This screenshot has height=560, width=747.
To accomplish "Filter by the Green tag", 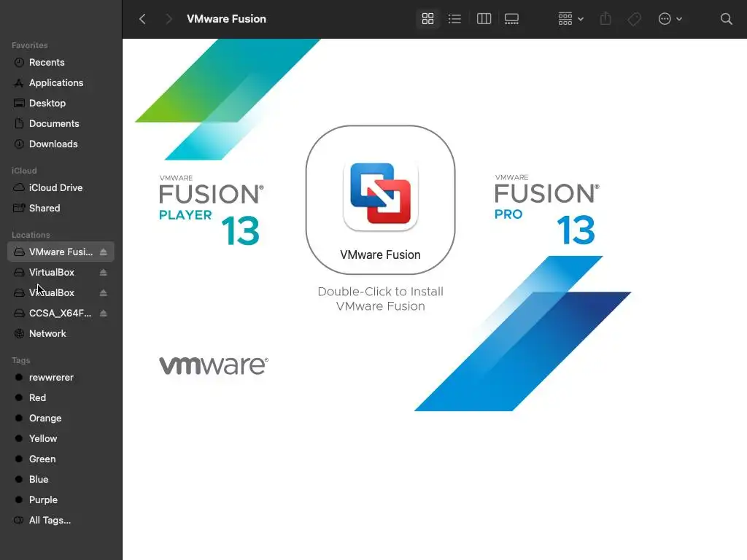I will (x=61, y=459).
